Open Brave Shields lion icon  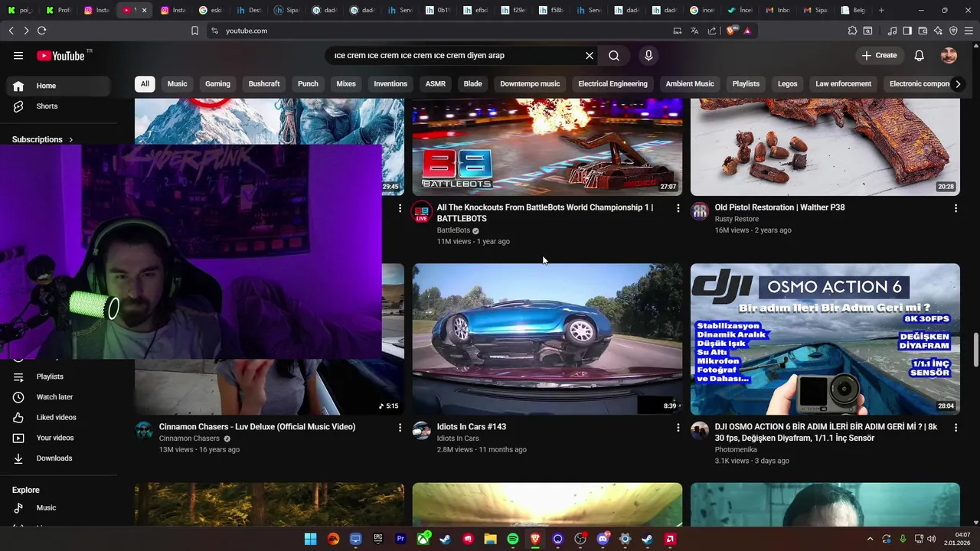pos(731,31)
